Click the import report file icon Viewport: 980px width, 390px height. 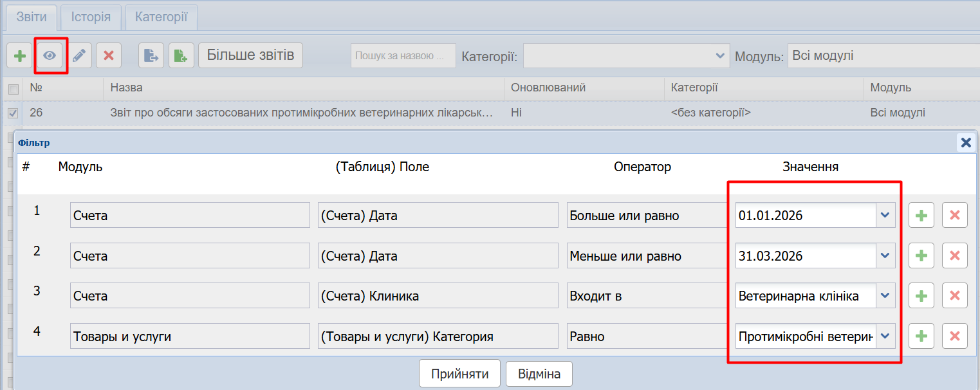pos(181,56)
